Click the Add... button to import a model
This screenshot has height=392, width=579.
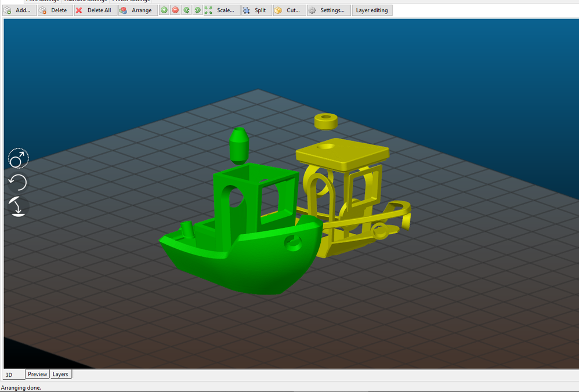(20, 10)
